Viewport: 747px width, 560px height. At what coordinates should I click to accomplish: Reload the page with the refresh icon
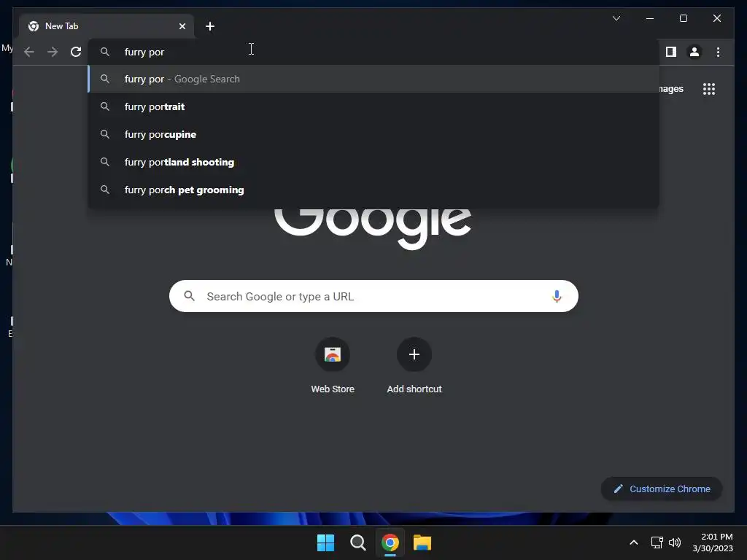[76, 52]
